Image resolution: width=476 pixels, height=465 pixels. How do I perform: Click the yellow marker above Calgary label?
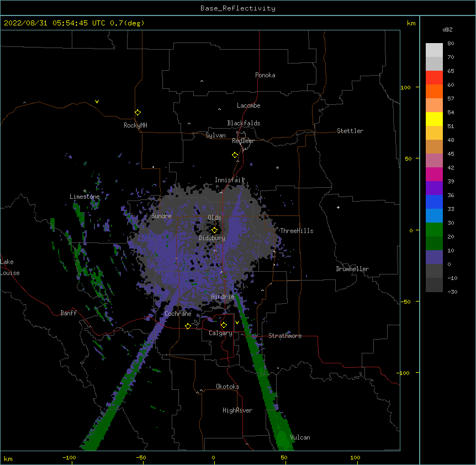224,325
